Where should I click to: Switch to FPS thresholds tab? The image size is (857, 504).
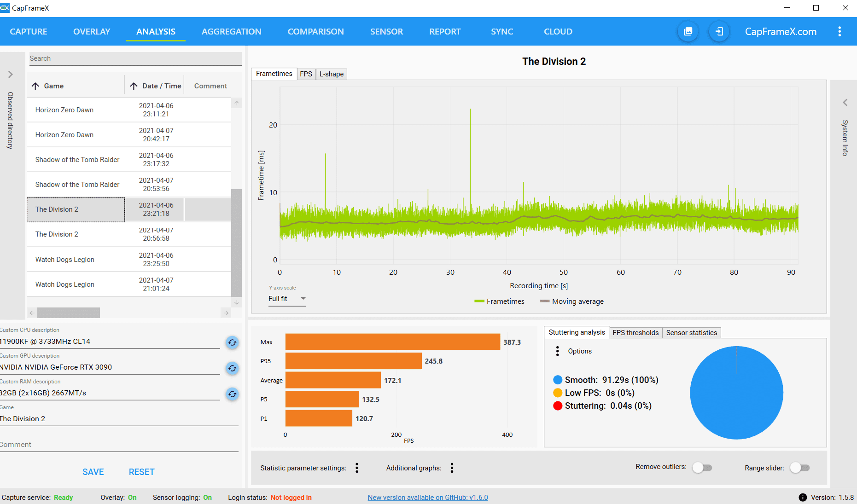pos(635,333)
